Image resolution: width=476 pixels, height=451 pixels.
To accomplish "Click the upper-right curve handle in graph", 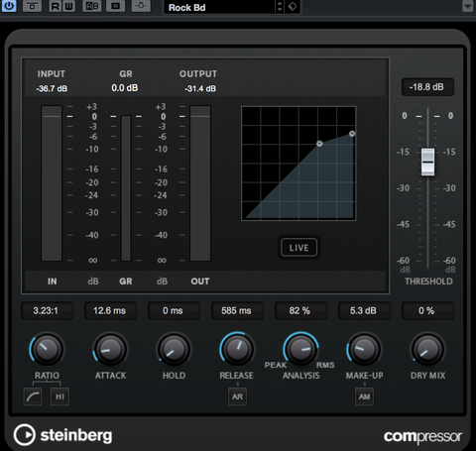I will (352, 134).
